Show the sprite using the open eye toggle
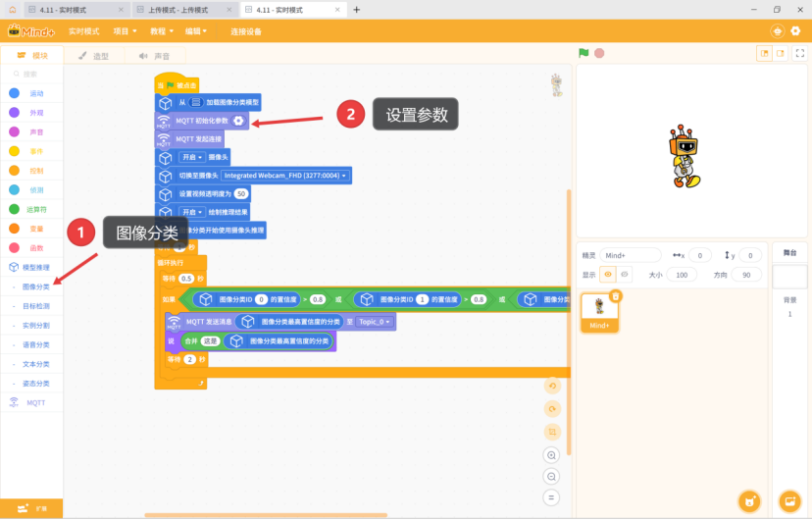This screenshot has height=520, width=812. pyautogui.click(x=608, y=275)
